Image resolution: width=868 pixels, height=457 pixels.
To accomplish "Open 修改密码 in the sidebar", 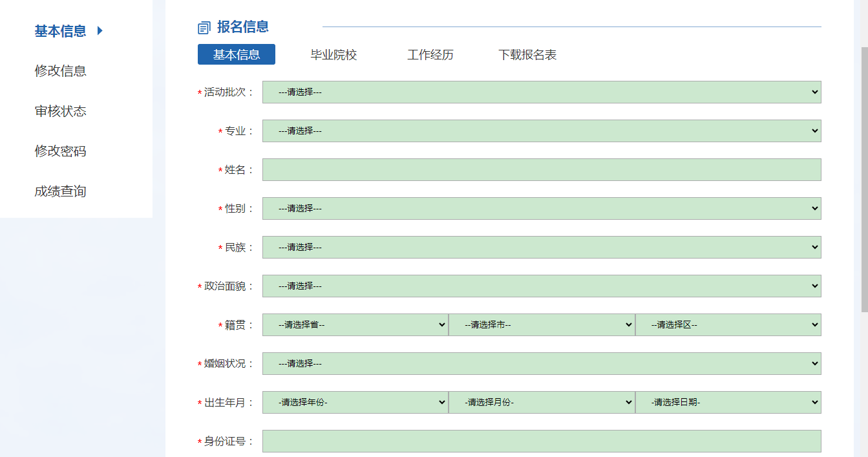I will [x=60, y=151].
